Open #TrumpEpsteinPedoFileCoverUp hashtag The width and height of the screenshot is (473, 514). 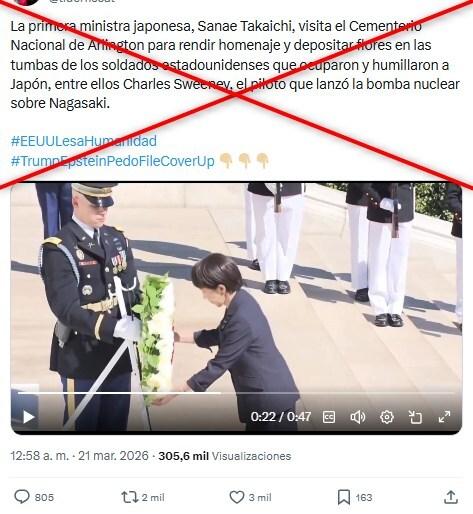pos(113,161)
